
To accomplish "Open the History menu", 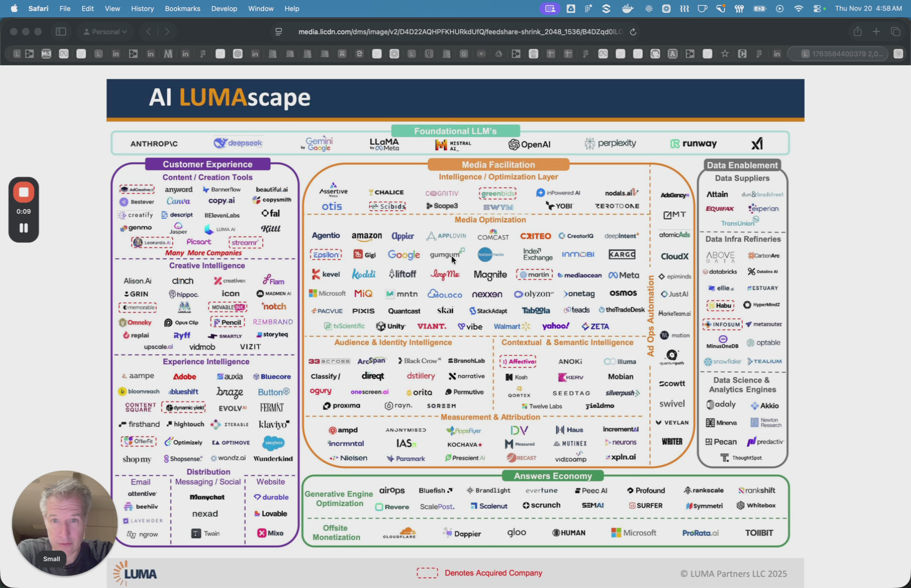I will coord(142,8).
